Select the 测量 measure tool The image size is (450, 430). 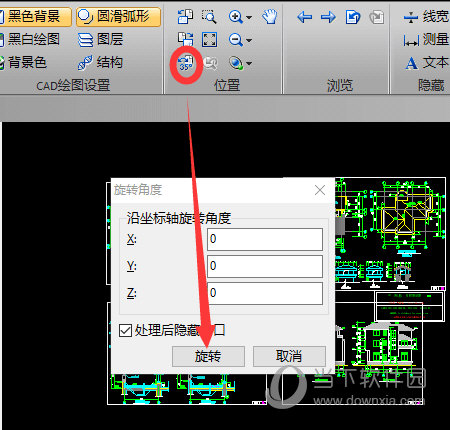tap(426, 40)
